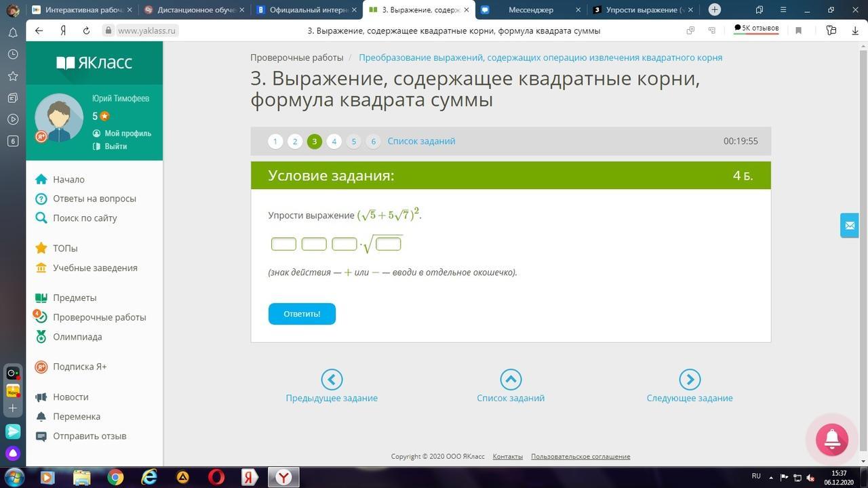Screen dimensions: 868x488
Task: Open 'Преобразование выражений' breadcrumb link
Action: coord(540,58)
